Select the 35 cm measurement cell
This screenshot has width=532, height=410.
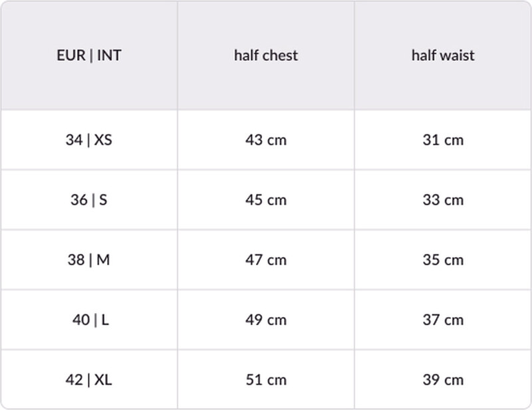point(443,260)
